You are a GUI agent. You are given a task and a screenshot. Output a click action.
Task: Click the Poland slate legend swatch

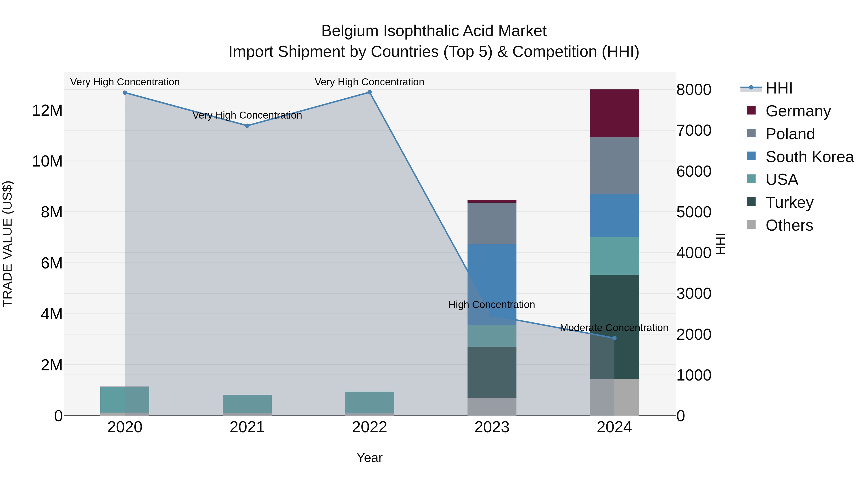[751, 133]
